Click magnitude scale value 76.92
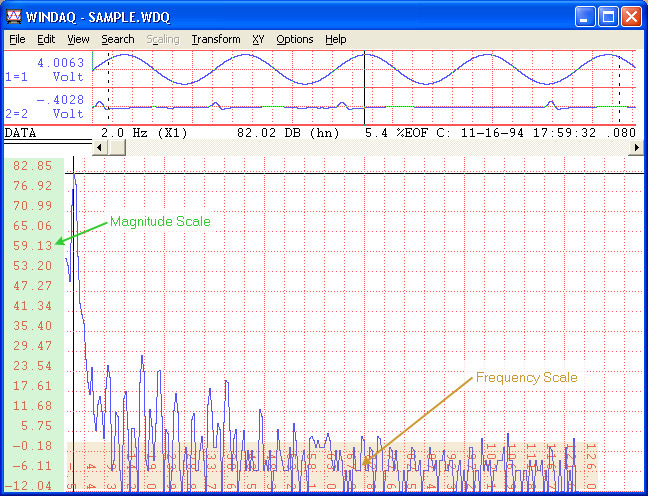This screenshot has height=496, width=648. click(x=33, y=186)
